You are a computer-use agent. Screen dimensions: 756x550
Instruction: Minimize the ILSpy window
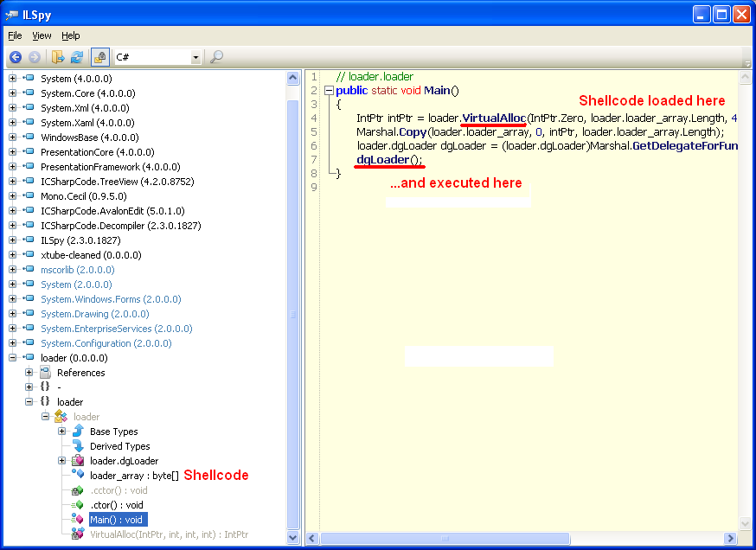702,15
